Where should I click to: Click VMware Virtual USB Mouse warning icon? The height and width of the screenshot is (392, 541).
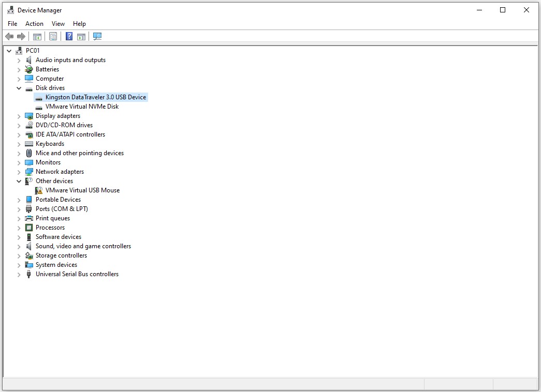(x=39, y=190)
